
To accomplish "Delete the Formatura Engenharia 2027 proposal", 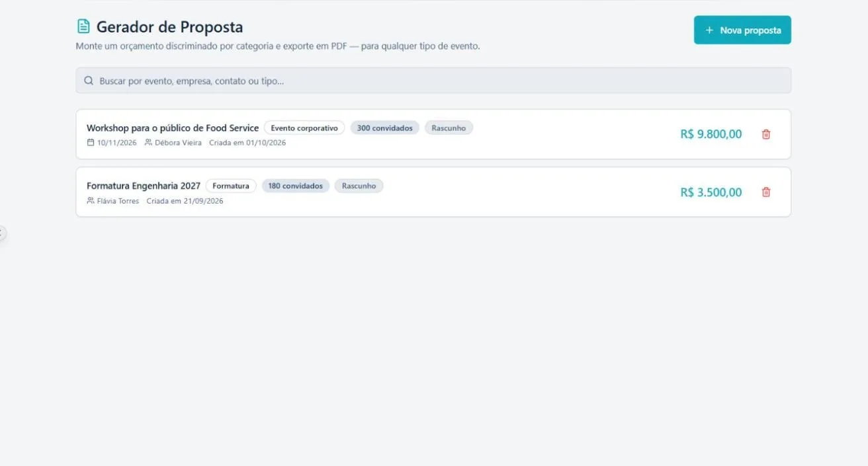I will click(766, 192).
